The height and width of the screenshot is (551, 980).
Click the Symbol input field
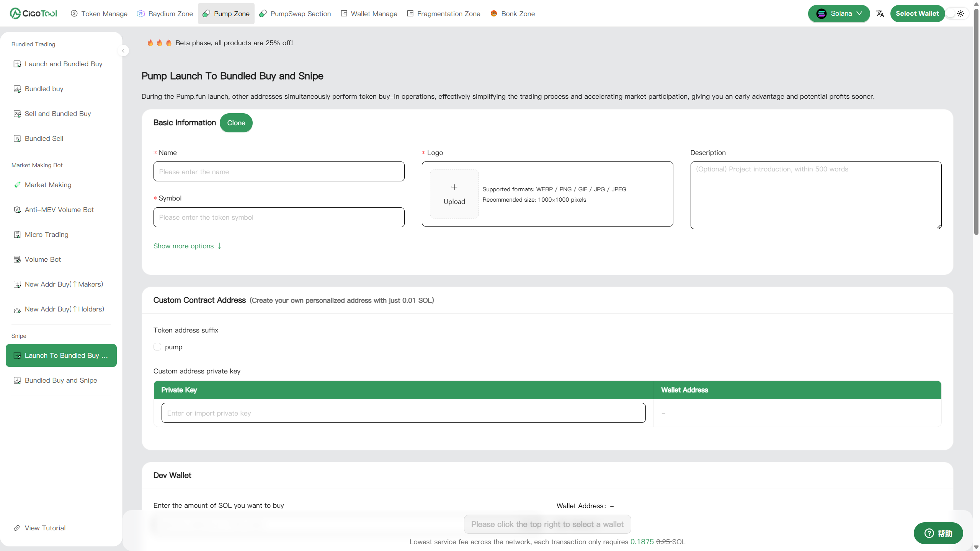click(279, 217)
